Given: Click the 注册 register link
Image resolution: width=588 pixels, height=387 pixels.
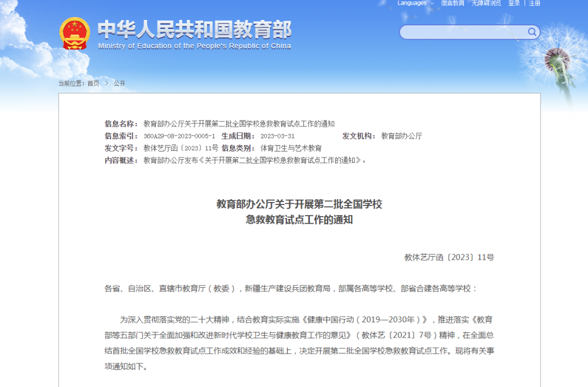Looking at the screenshot, I should pos(534,3).
